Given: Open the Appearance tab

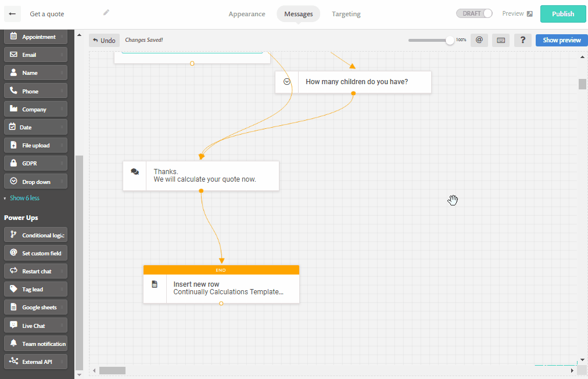Looking at the screenshot, I should (x=247, y=14).
